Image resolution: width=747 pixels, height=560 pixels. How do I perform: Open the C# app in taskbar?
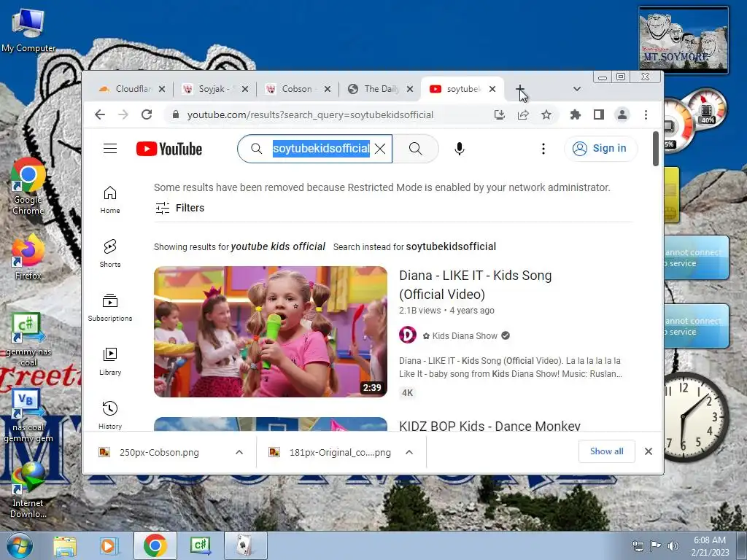(x=201, y=545)
